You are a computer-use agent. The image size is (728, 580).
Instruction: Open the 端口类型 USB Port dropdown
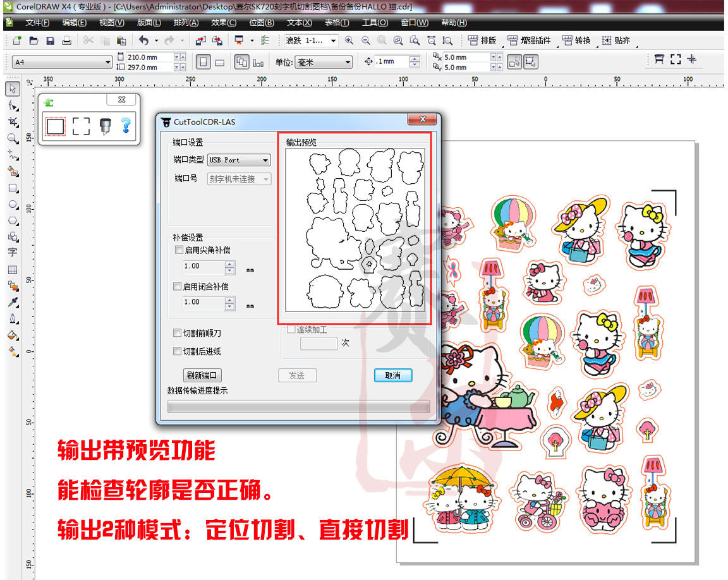239,160
